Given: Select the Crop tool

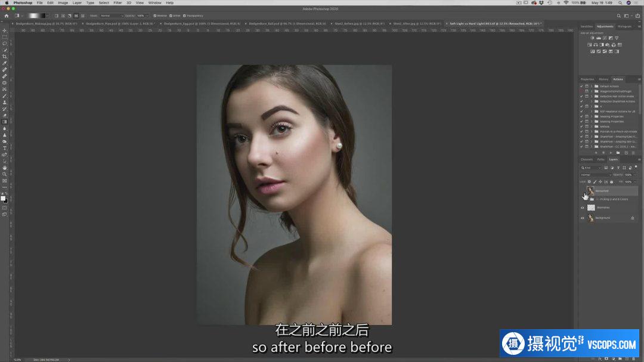Looking at the screenshot, I should [5, 57].
